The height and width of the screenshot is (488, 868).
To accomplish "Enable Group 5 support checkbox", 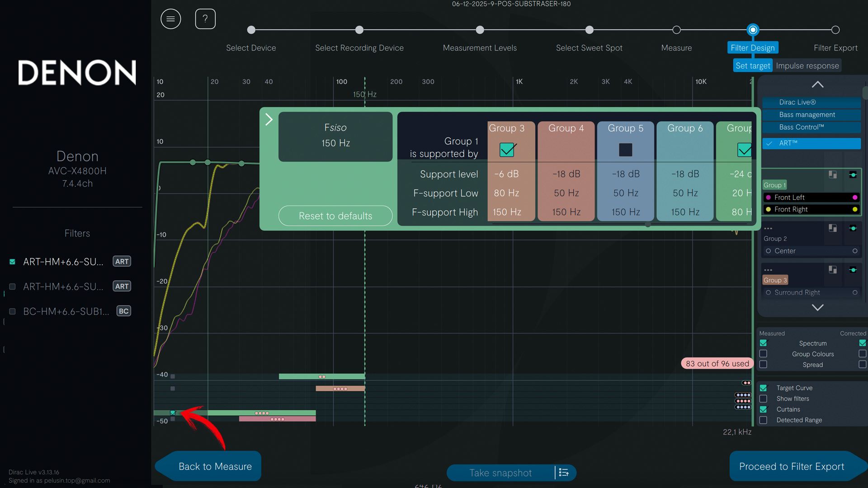I will (625, 150).
